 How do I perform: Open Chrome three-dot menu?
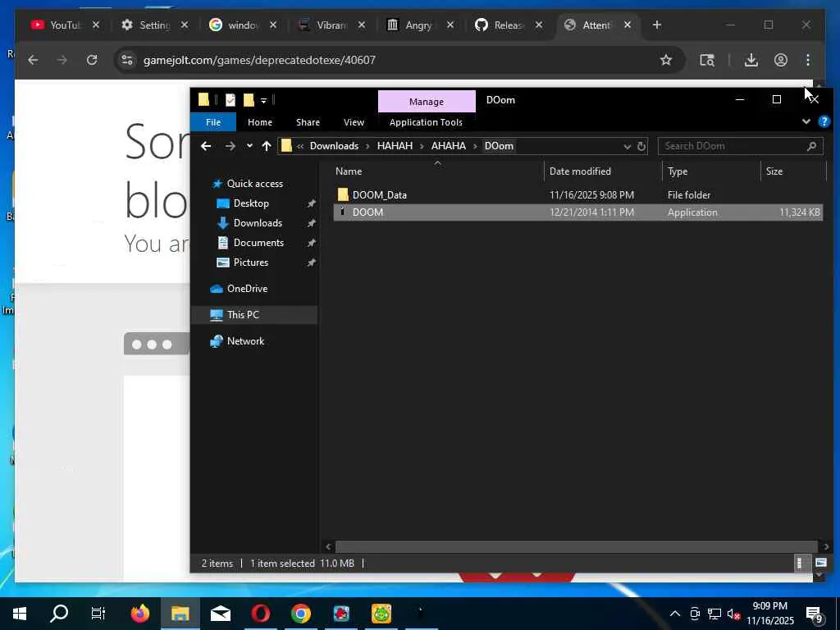point(808,60)
